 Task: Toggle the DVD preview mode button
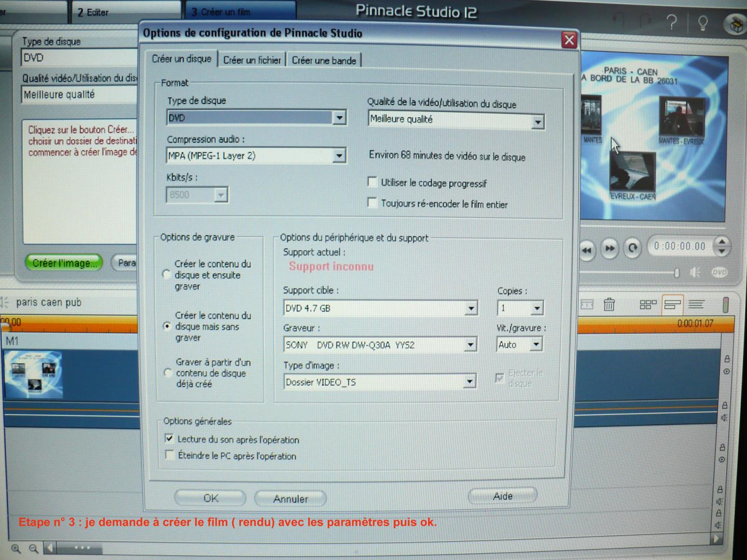point(719,272)
